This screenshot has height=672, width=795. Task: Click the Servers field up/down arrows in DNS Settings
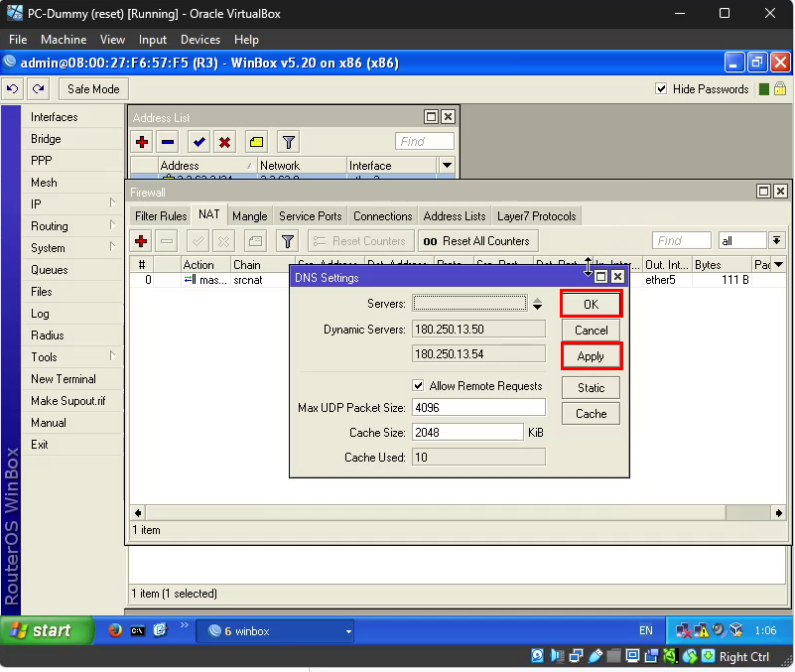point(537,304)
